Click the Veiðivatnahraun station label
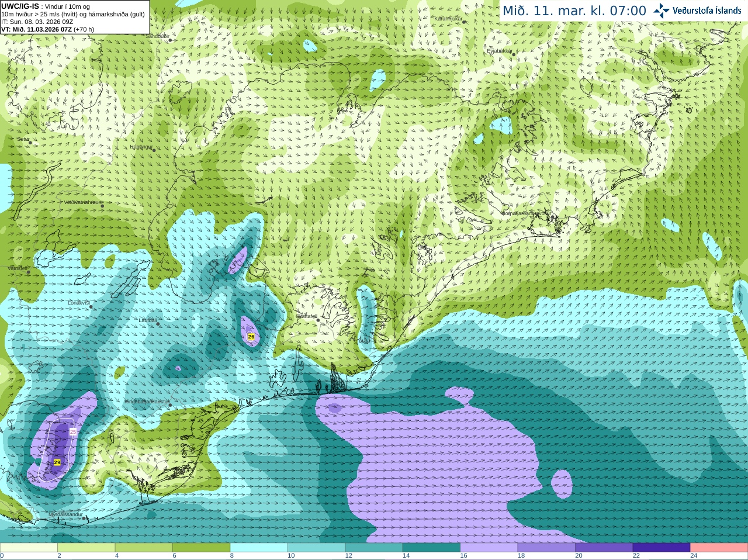748x560 pixels. click(x=82, y=202)
